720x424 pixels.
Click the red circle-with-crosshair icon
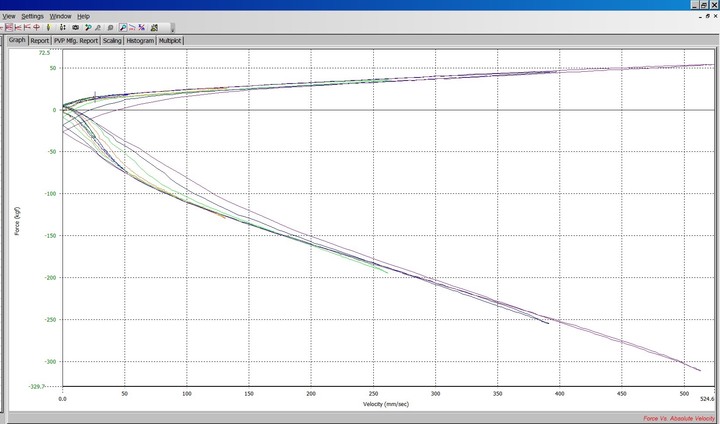click(x=36, y=28)
